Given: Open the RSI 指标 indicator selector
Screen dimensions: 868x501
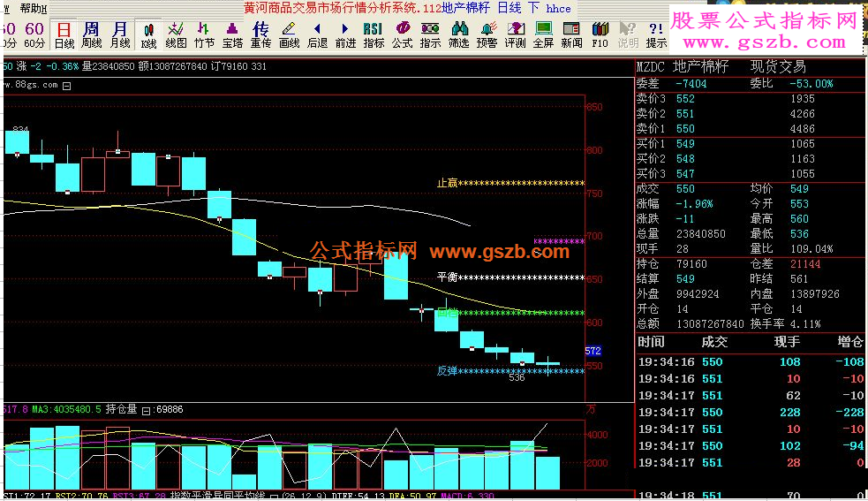Looking at the screenshot, I should (374, 34).
